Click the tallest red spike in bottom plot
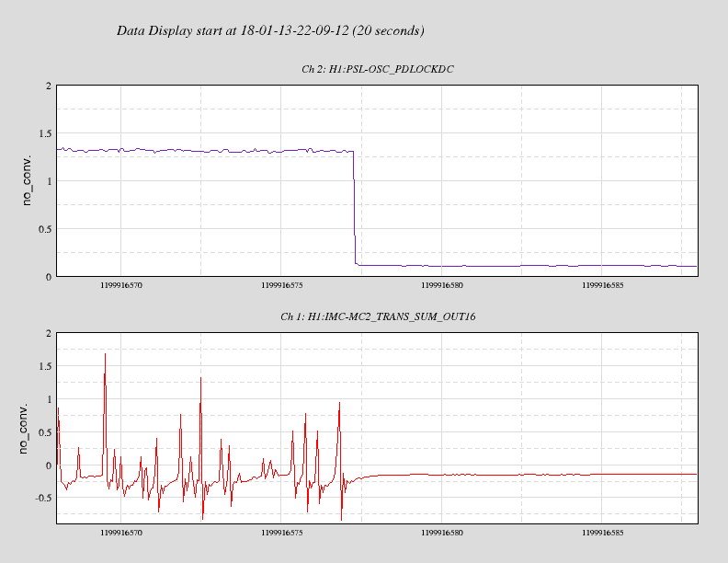This screenshot has height=563, width=728. pos(105,357)
